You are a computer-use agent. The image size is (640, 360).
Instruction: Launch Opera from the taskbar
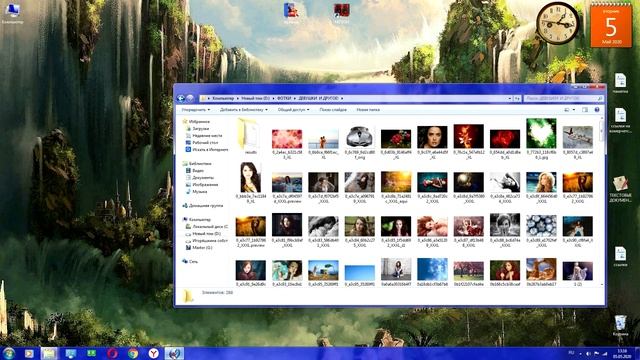pyautogui.click(x=112, y=353)
